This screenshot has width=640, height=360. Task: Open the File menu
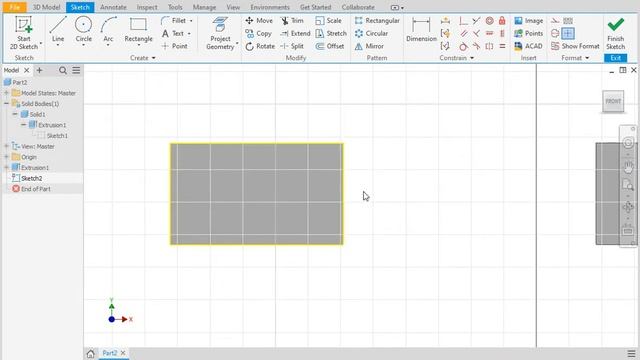click(x=14, y=7)
